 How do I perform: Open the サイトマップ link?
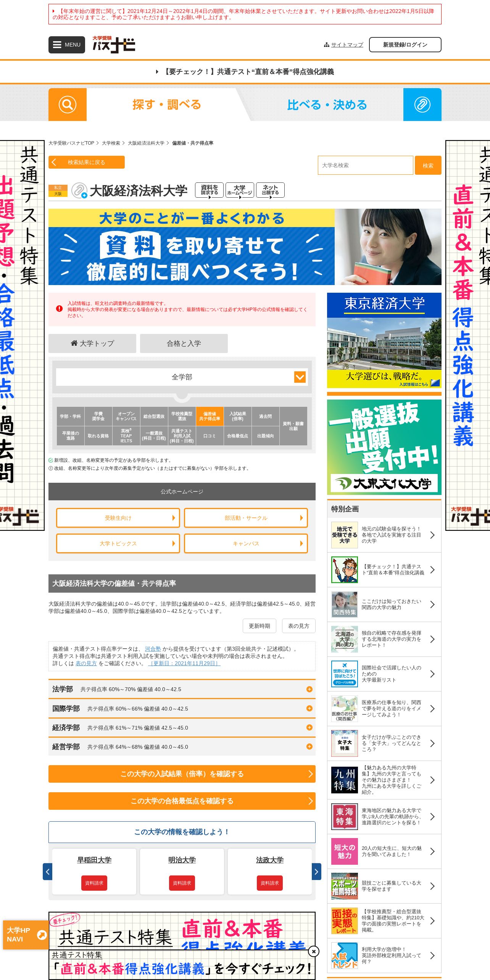point(347,45)
